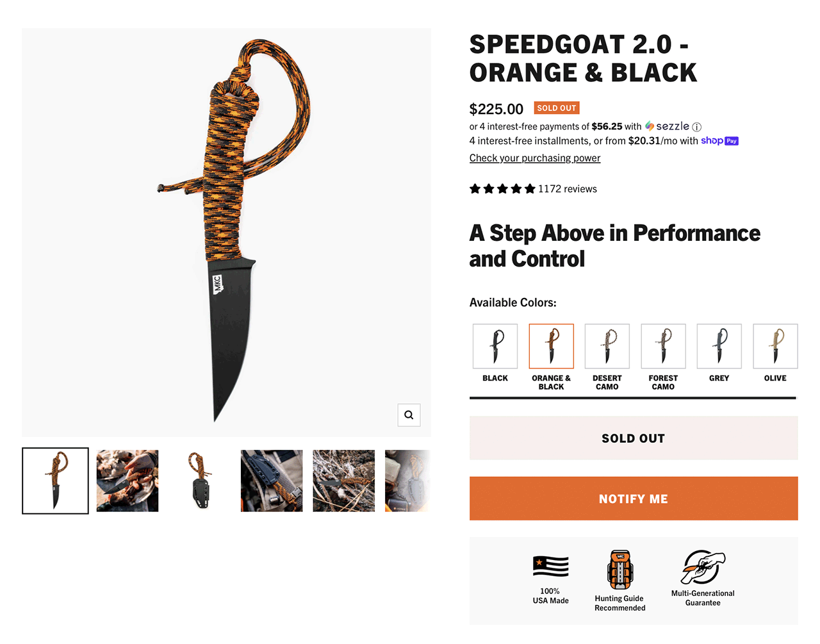Click the magnifier zoom icon on product image

pyautogui.click(x=409, y=415)
